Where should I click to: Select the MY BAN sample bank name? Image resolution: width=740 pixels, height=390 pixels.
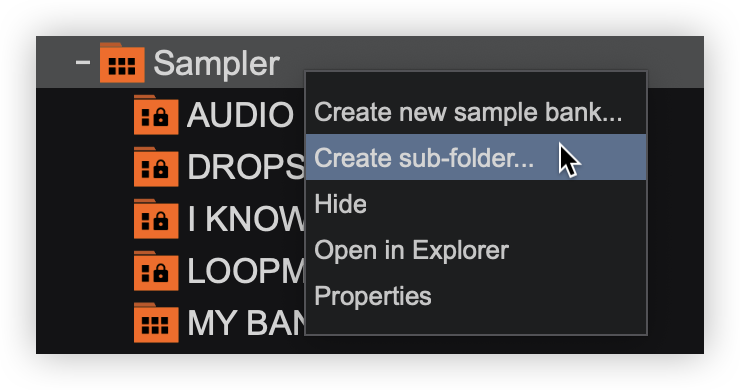click(246, 322)
